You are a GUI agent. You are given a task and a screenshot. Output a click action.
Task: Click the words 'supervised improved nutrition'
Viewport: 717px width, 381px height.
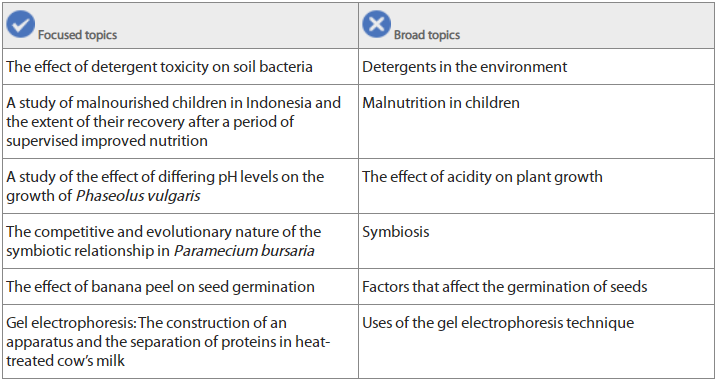(107, 140)
